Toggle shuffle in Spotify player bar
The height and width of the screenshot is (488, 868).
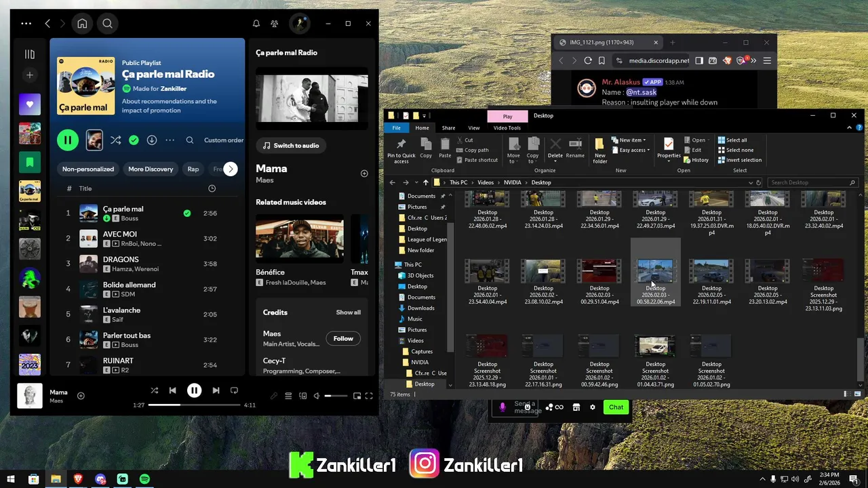coord(154,390)
